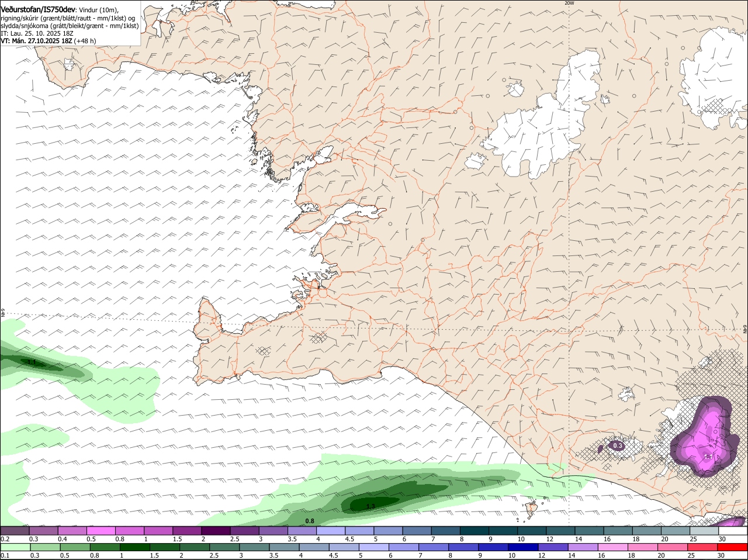Screen dimensions: 748x560
Task: Pick snow scale swatch between 2 and 2.5
Action: (216, 530)
